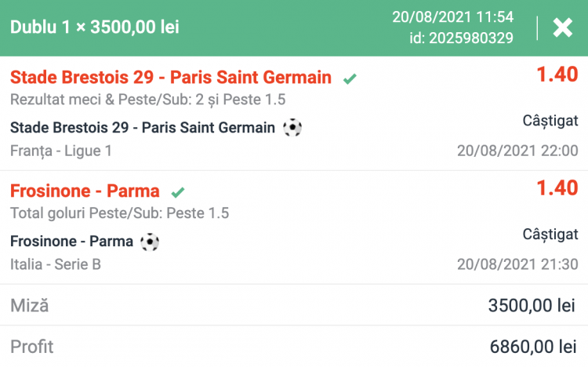This screenshot has width=588, height=367.
Task: Close the bet slip with the X icon
Action: coord(563,28)
